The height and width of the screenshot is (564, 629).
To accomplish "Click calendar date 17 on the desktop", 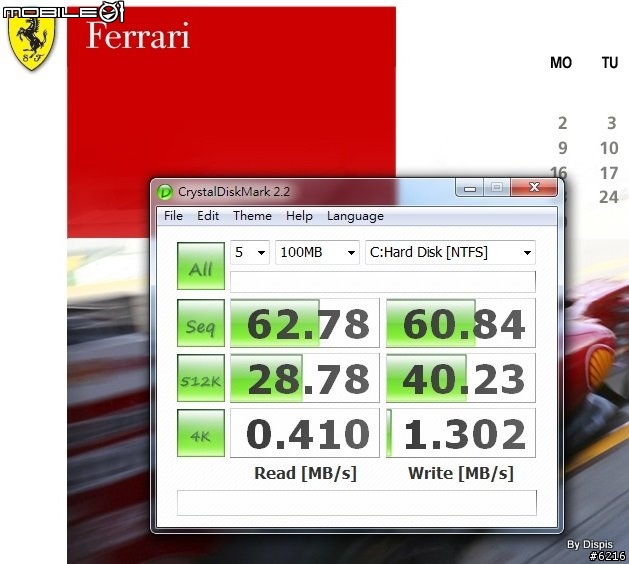I will pos(609,173).
